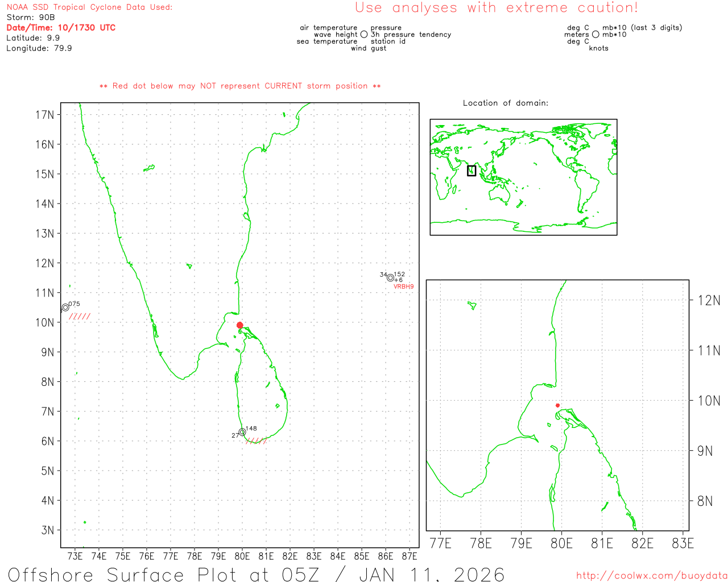Click red wind barb hatches south of Sri Lanka
Viewport: 728px width, 582px height.
pyautogui.click(x=257, y=440)
